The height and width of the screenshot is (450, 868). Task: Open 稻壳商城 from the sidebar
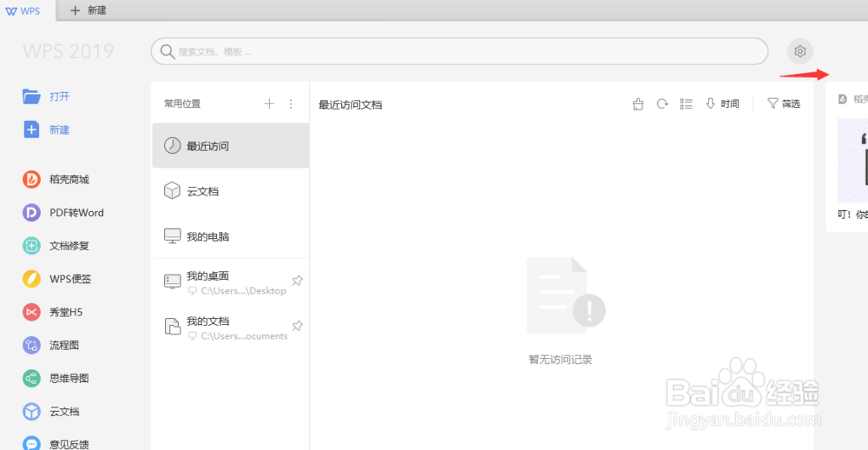click(x=56, y=180)
